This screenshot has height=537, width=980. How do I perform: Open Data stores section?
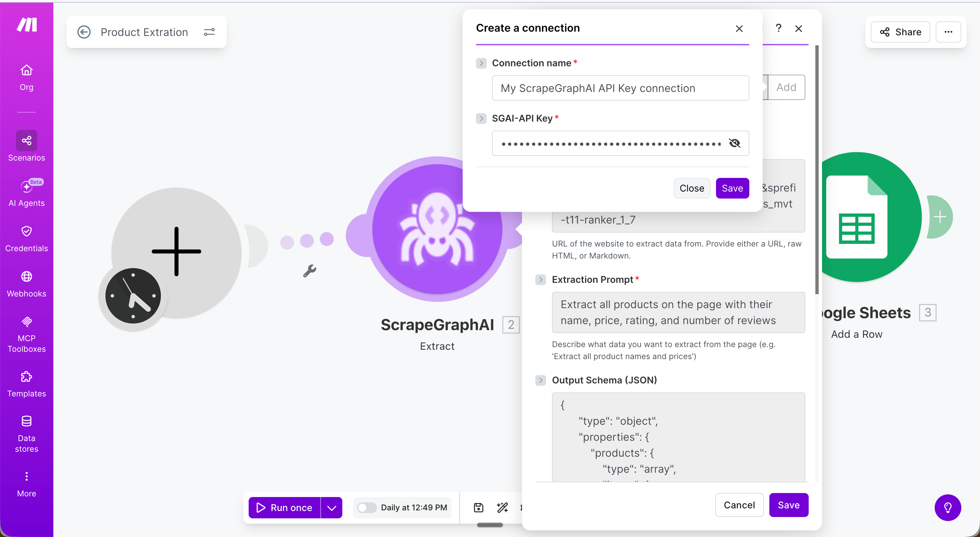coord(27,434)
